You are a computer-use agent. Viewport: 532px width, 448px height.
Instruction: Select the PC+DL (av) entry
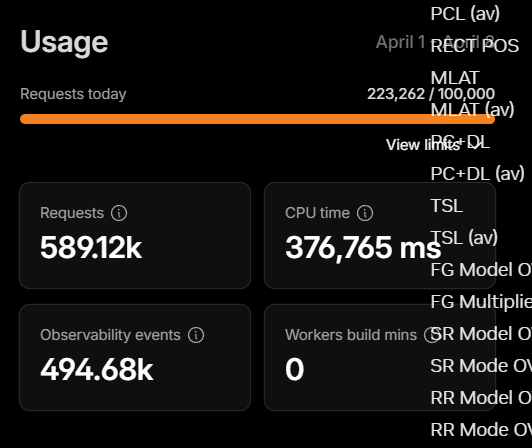click(x=477, y=173)
